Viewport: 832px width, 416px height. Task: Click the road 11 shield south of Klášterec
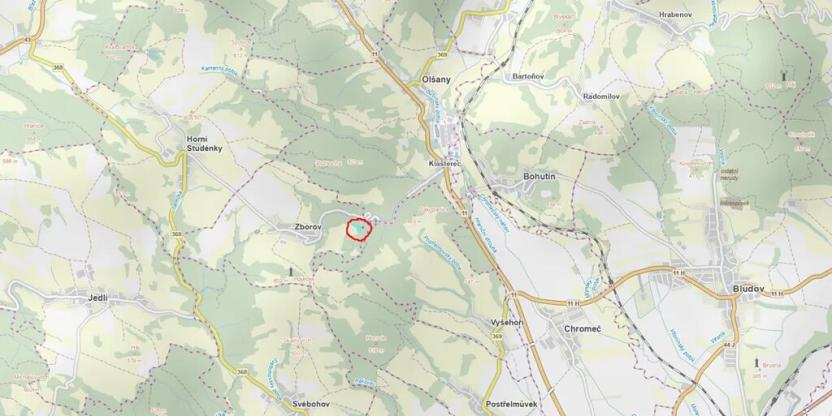(x=465, y=213)
